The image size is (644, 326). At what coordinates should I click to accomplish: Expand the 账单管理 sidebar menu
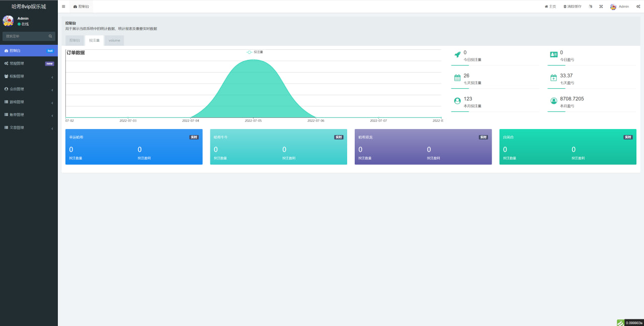coord(29,115)
